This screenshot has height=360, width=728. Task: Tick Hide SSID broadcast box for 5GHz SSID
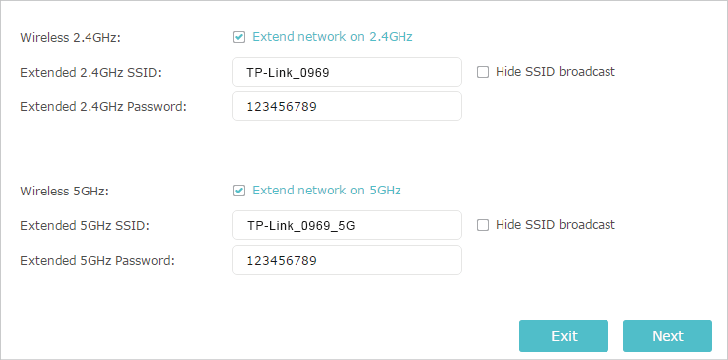pos(483,225)
